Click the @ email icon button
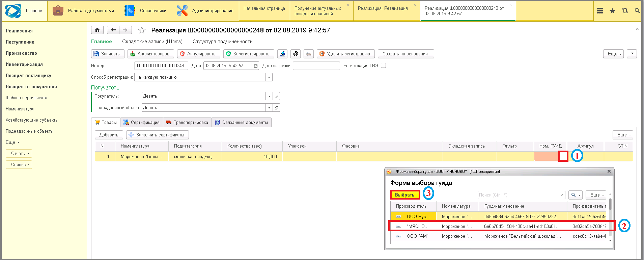 coord(296,54)
